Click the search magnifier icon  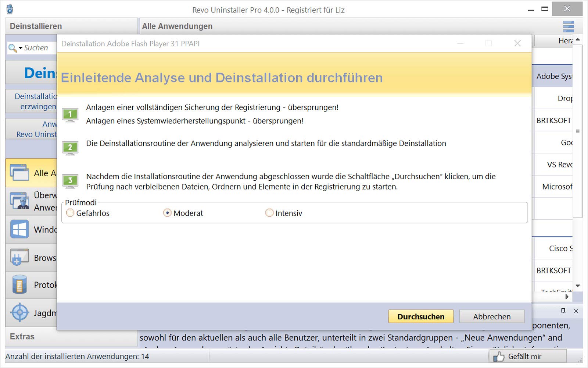coord(12,48)
